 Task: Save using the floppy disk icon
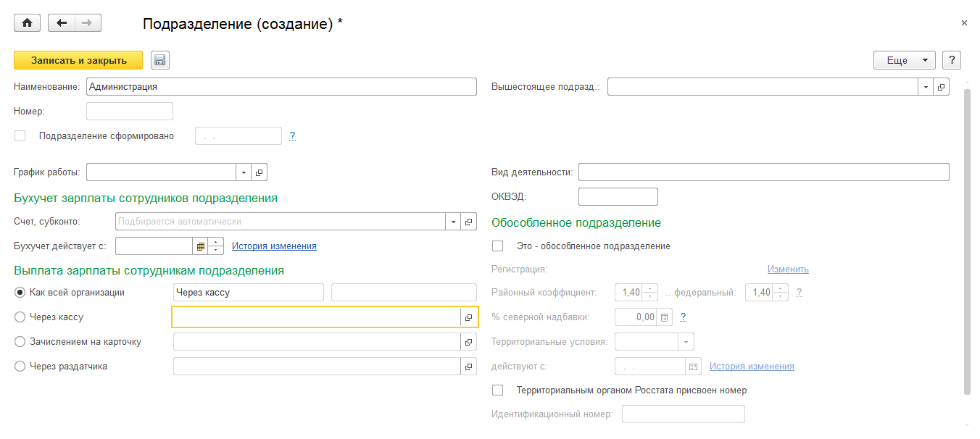pos(160,60)
